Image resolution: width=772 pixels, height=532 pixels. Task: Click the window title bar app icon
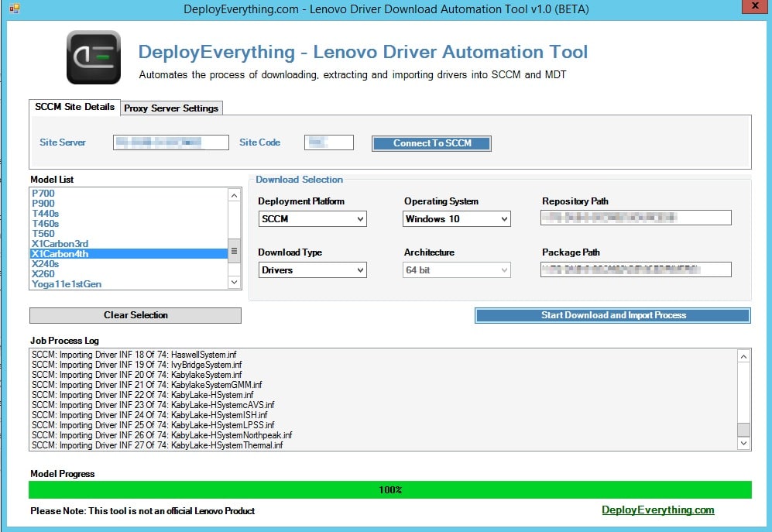pos(14,9)
